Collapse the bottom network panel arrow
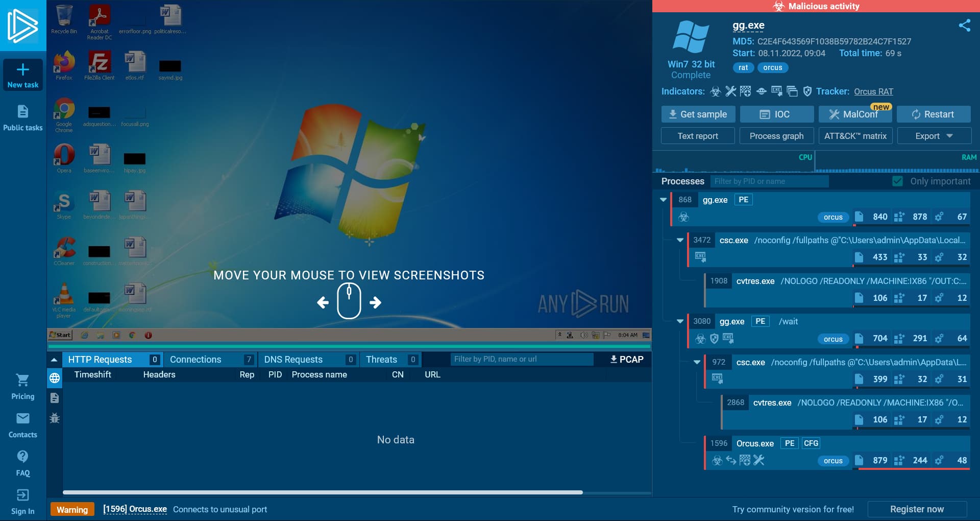Image resolution: width=980 pixels, height=521 pixels. (x=54, y=360)
